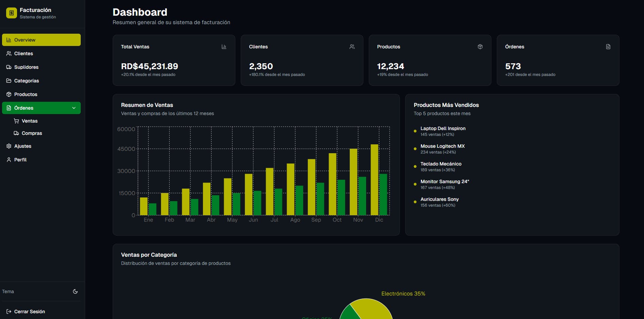This screenshot has height=319, width=644.
Task: Click the Órdenes document icon in sidebar
Action: point(9,108)
